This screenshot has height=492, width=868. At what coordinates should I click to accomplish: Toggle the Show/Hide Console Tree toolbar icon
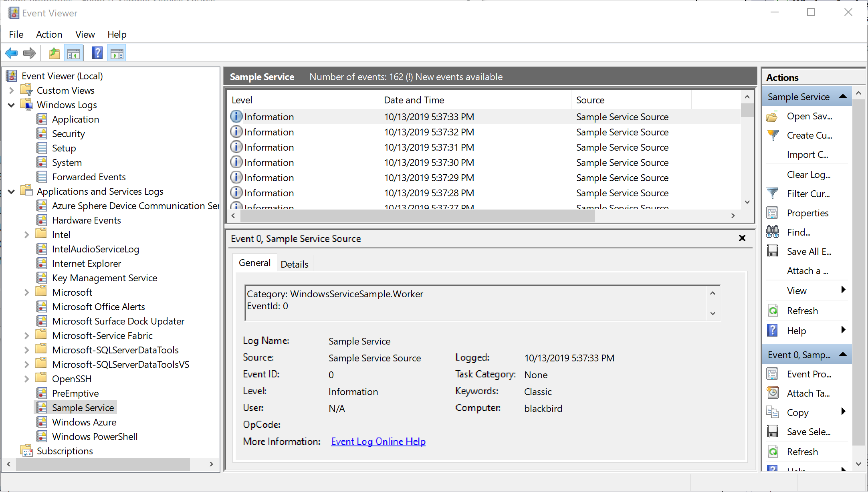(x=74, y=53)
